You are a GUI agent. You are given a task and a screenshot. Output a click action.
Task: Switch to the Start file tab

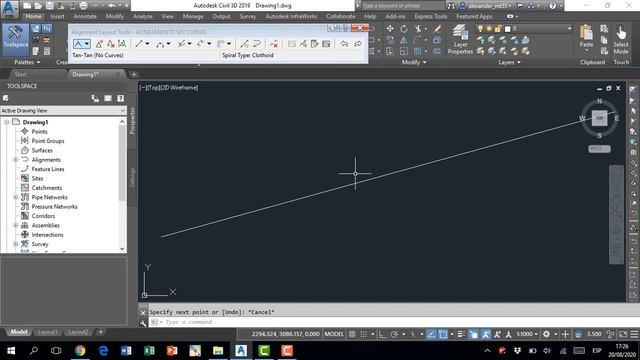[20, 74]
